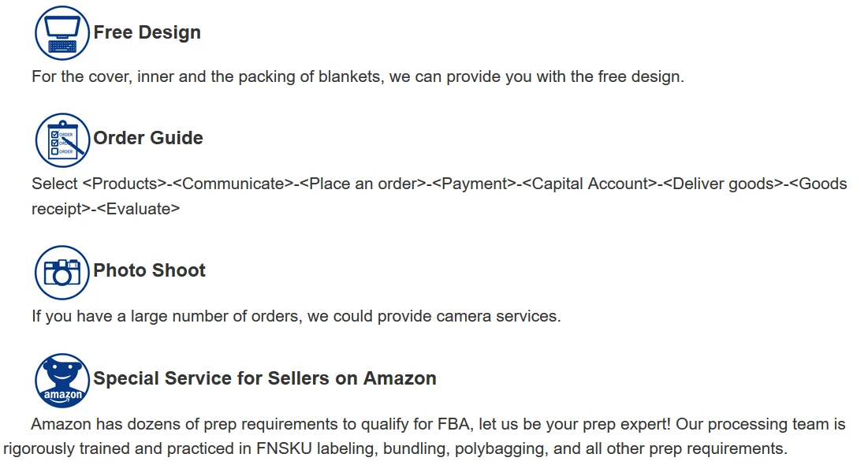Screen dimensions: 868x465
Task: Click the Order Guide heading
Action: tap(148, 138)
